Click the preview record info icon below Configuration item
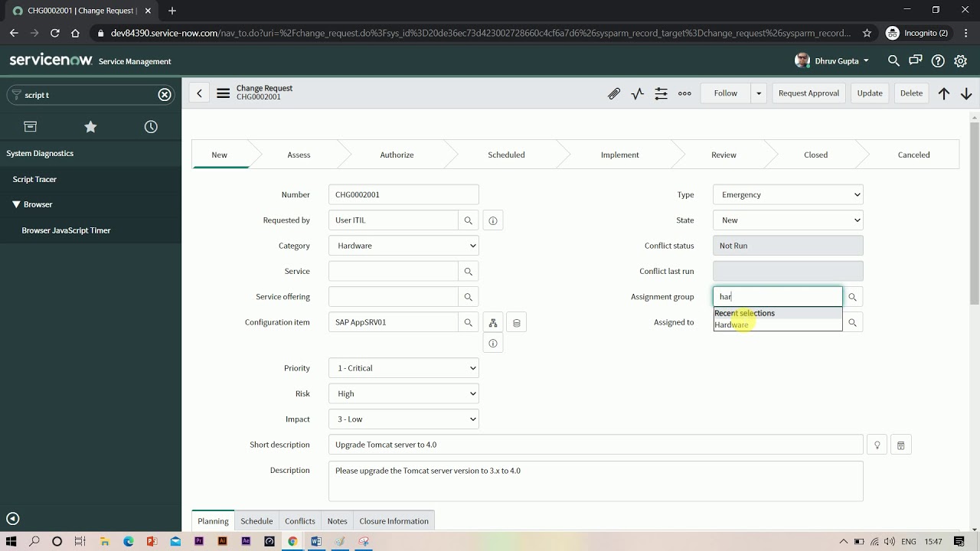The width and height of the screenshot is (980, 551). click(x=492, y=343)
